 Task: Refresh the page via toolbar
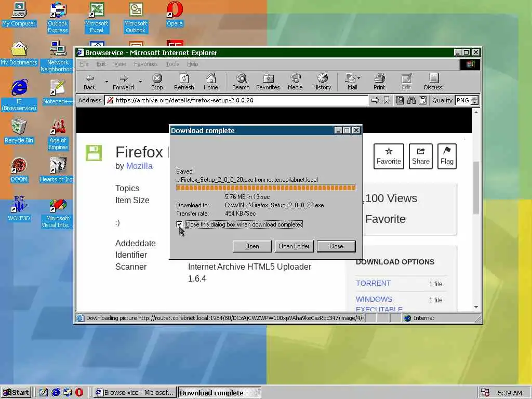coord(184,82)
